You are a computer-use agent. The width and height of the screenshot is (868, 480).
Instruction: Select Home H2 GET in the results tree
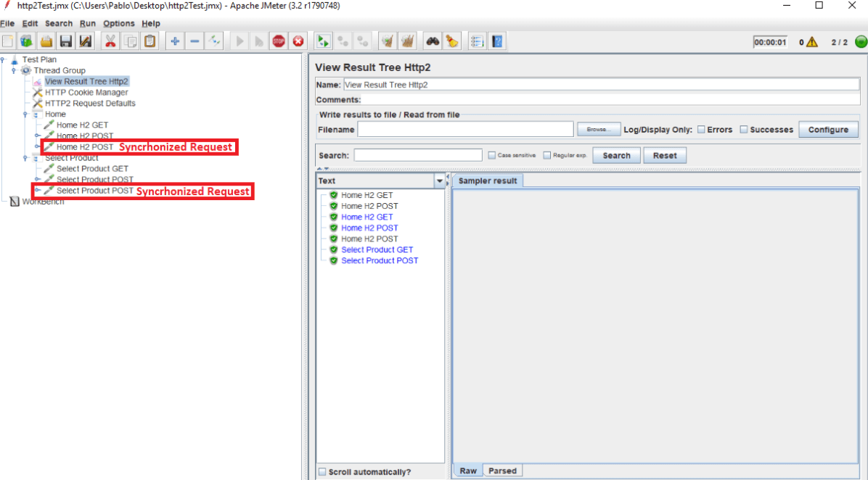(366, 194)
